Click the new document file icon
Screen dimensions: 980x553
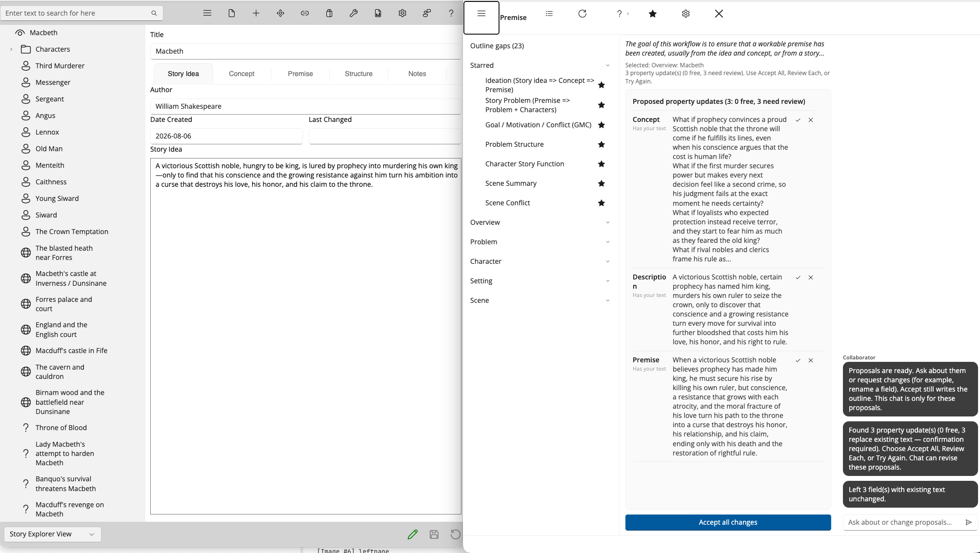(232, 13)
